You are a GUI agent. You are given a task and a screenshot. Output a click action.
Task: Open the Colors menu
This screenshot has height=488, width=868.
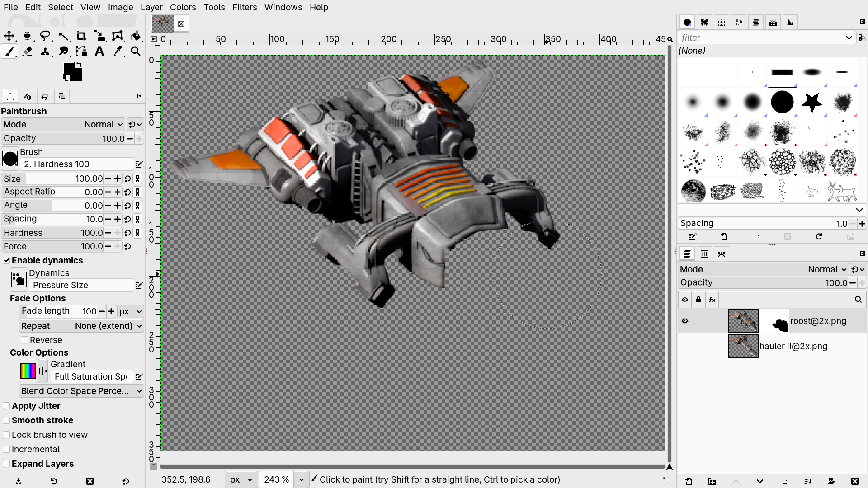pos(183,7)
